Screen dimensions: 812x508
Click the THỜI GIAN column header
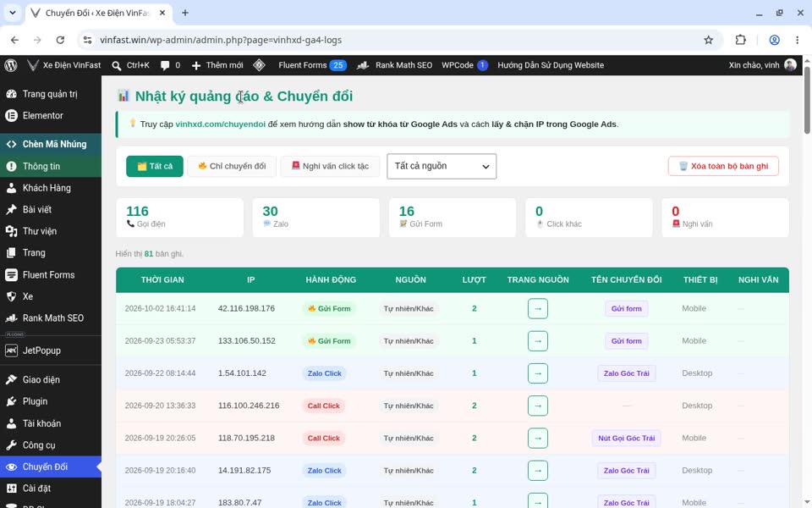point(162,280)
